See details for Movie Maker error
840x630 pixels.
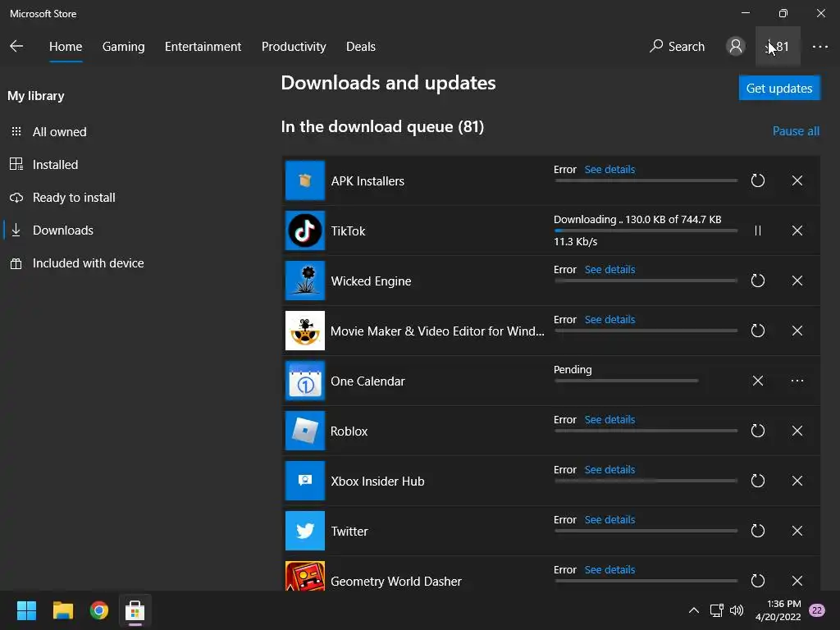(609, 319)
